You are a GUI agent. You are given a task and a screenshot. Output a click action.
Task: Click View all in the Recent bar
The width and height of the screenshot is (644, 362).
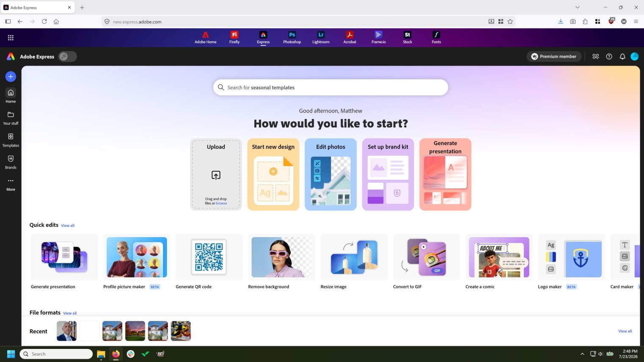click(x=625, y=331)
